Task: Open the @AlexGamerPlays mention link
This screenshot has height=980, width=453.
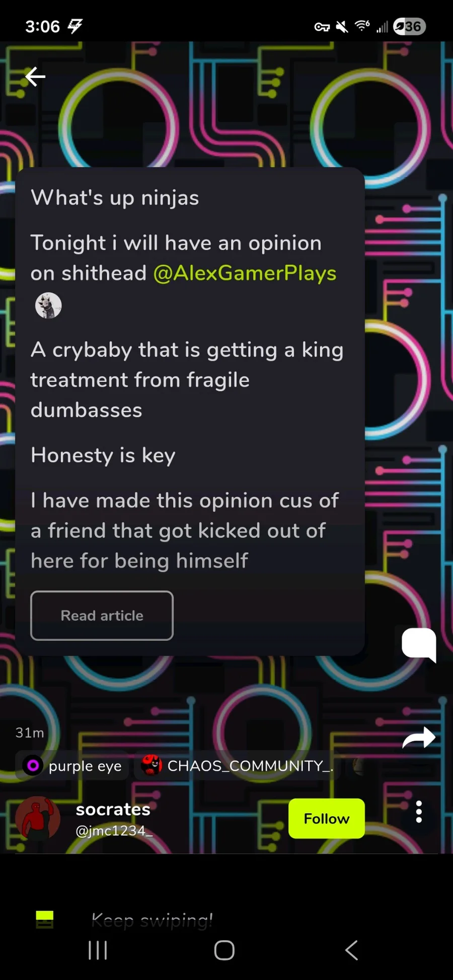Action: pos(245,273)
